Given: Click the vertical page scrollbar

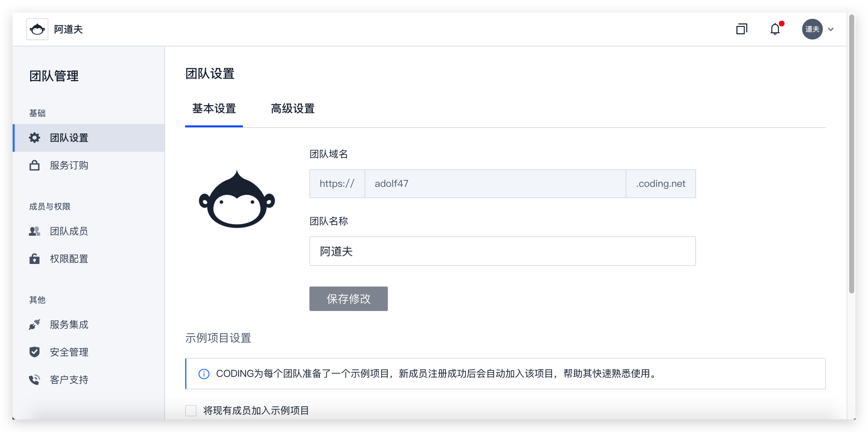Looking at the screenshot, I should click(x=851, y=153).
